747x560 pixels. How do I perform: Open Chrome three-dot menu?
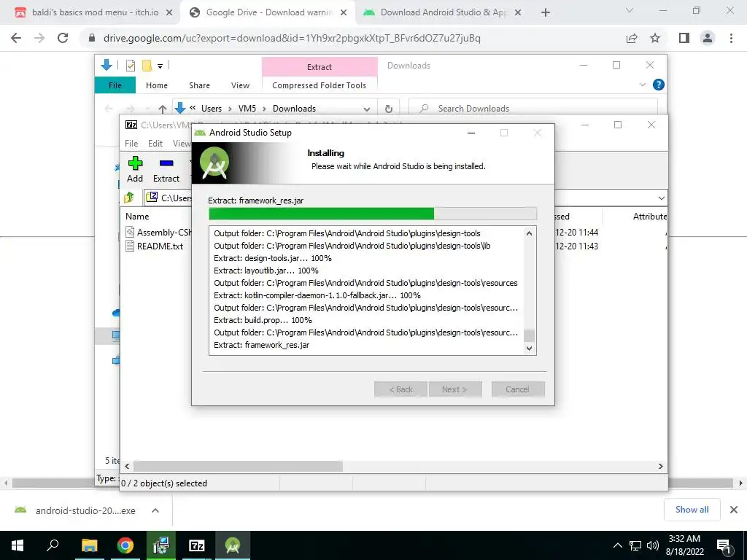tap(731, 38)
